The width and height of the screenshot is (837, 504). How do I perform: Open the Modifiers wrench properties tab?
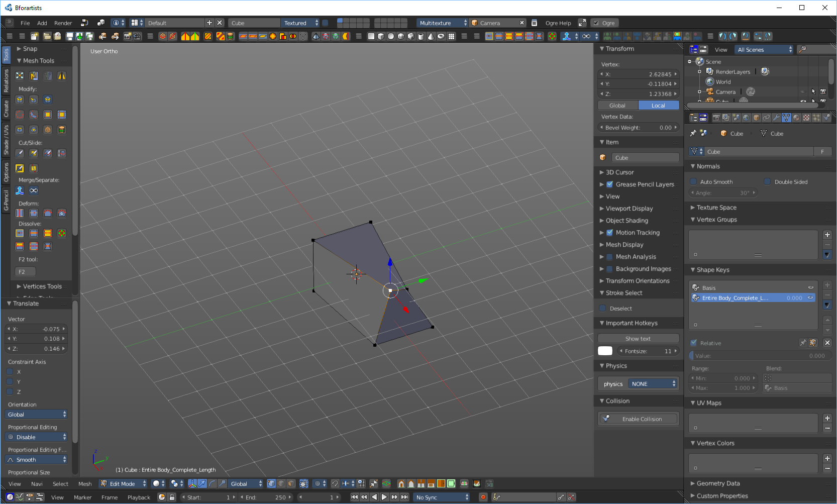coord(776,118)
